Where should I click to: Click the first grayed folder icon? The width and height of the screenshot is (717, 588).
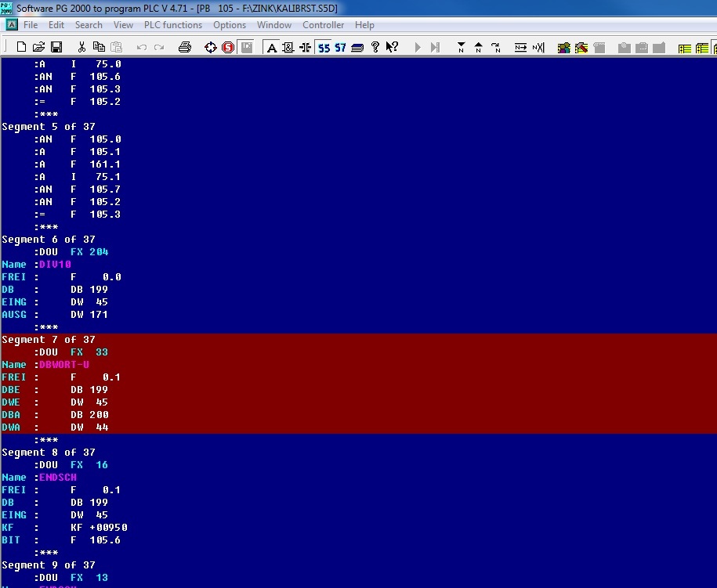click(625, 47)
